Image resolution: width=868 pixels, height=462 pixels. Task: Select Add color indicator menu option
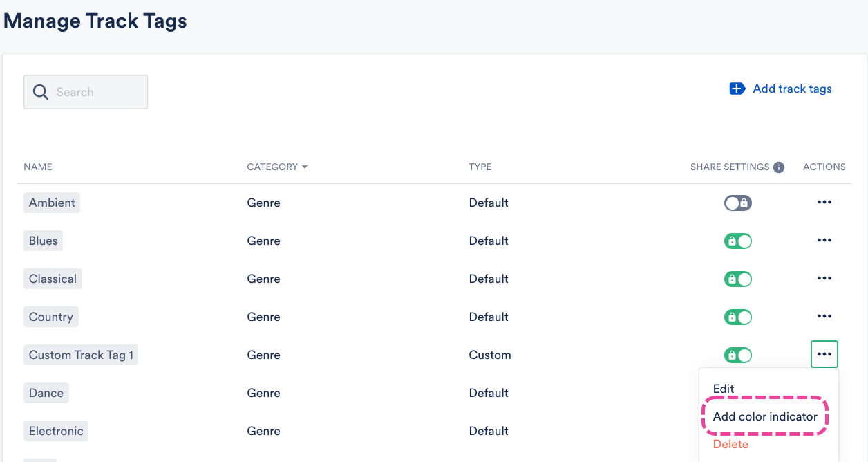point(765,416)
